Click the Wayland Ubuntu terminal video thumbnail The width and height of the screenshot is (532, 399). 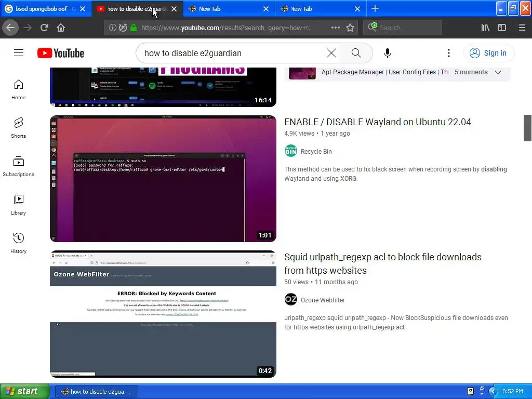(163, 179)
